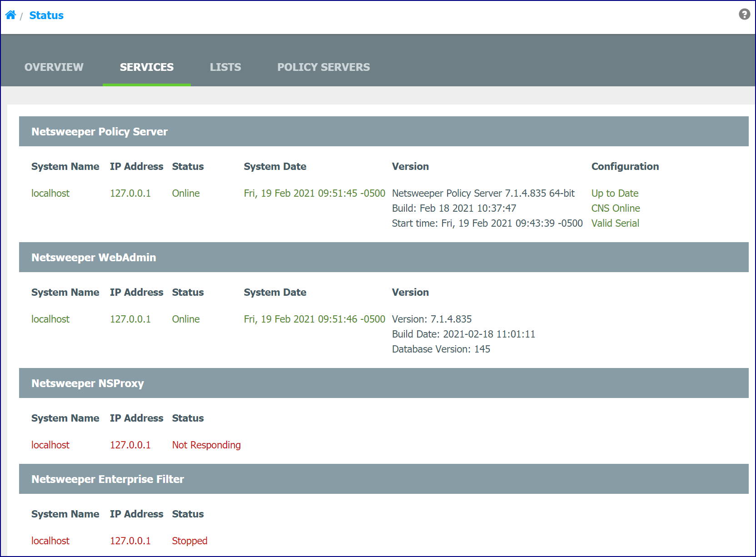Image resolution: width=756 pixels, height=557 pixels.
Task: Click the NSProxy System Name column header
Action: 65,418
